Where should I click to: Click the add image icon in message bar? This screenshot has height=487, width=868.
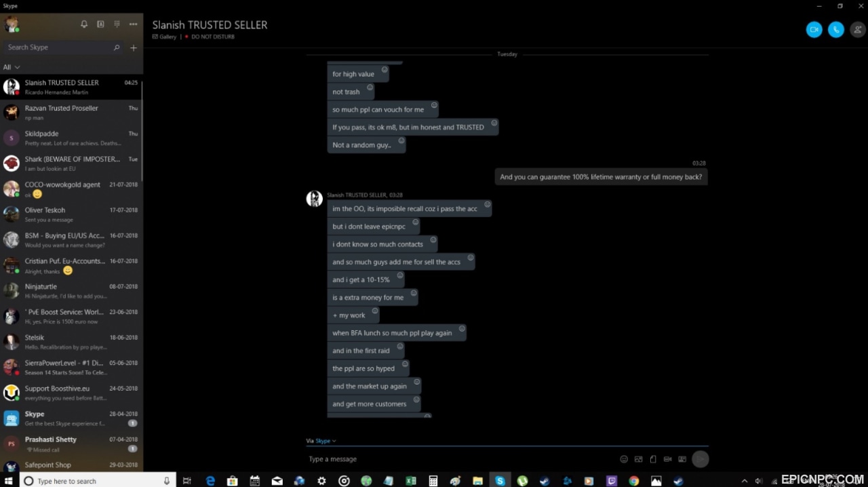pyautogui.click(x=638, y=459)
